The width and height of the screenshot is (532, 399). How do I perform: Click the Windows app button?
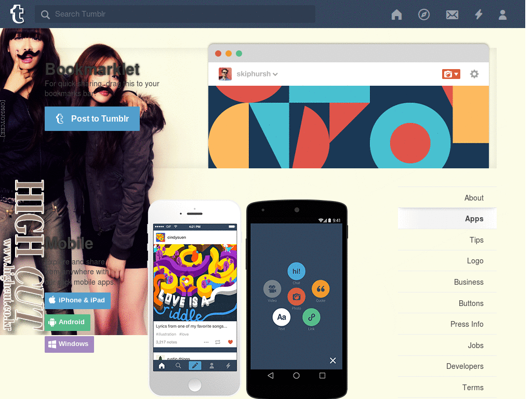[x=69, y=344]
